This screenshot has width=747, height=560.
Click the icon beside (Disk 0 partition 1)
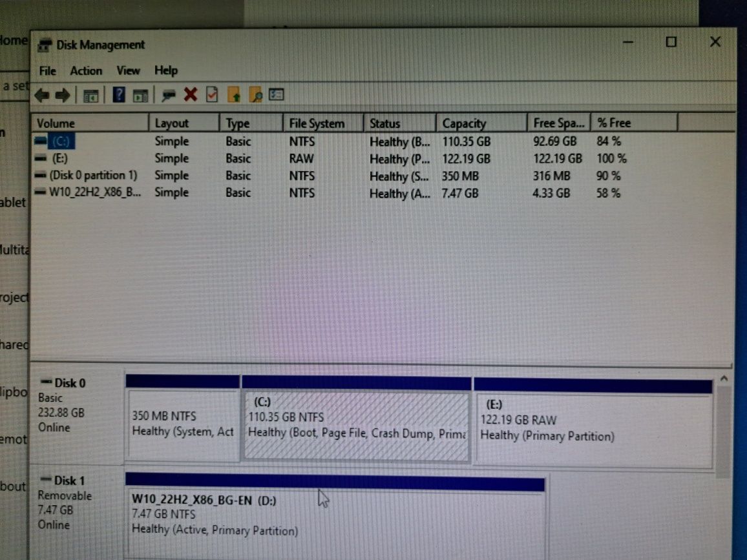tap(41, 175)
